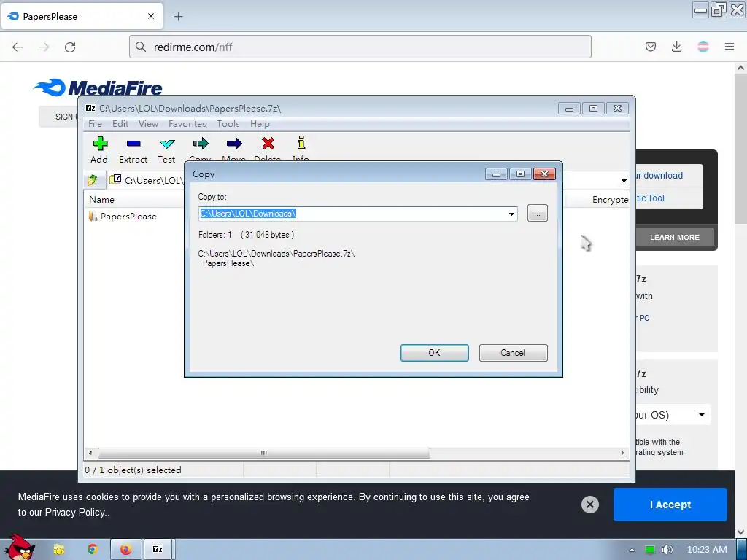747x560 pixels.
Task: Click the browser profile avatar icon
Action: coord(703,47)
